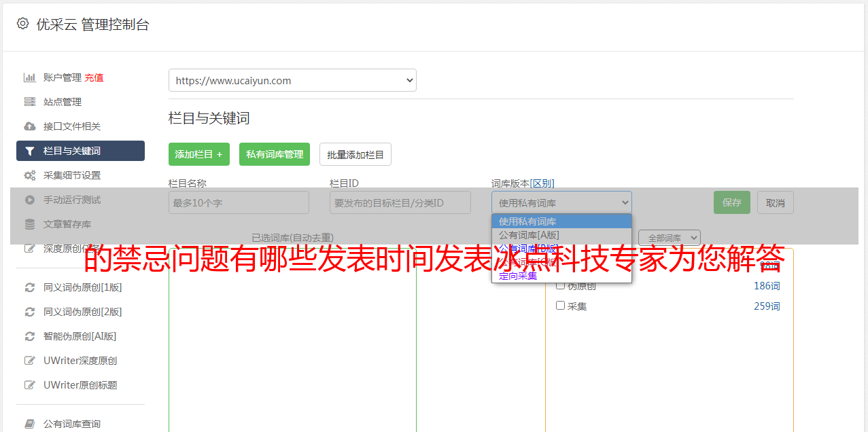Click the 259词 count link
Screen dimensions: 868x432
tap(767, 306)
